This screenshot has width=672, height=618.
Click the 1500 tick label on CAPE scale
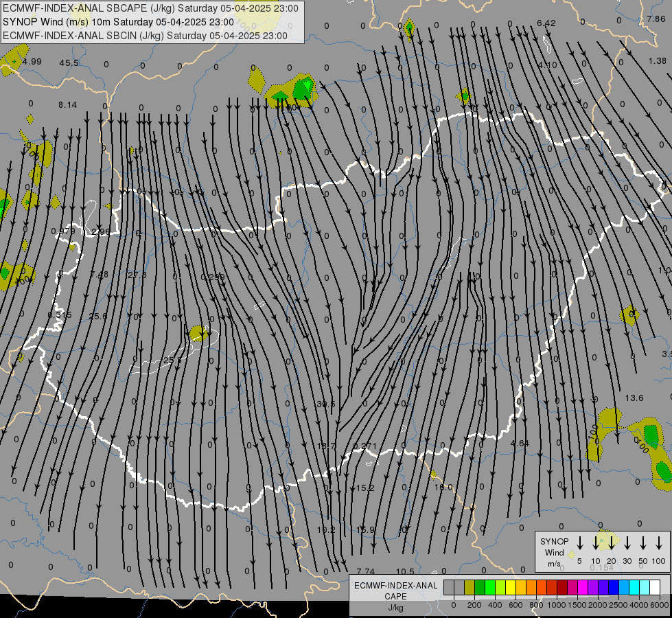(x=577, y=605)
